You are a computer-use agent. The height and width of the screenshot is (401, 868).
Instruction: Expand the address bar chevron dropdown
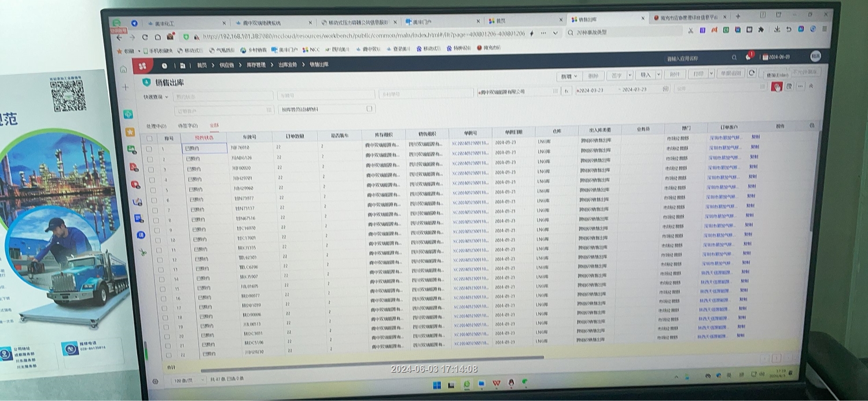556,33
